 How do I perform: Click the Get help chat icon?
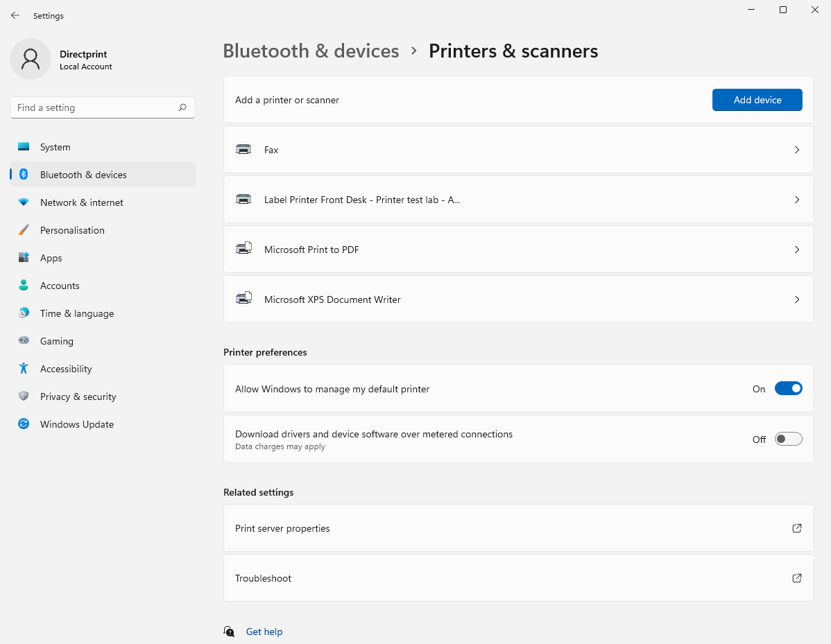click(x=229, y=632)
